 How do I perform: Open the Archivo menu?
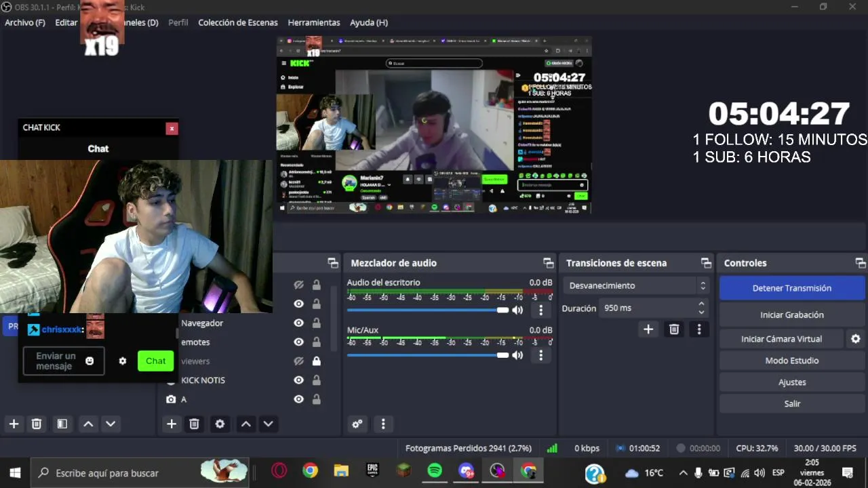click(25, 22)
